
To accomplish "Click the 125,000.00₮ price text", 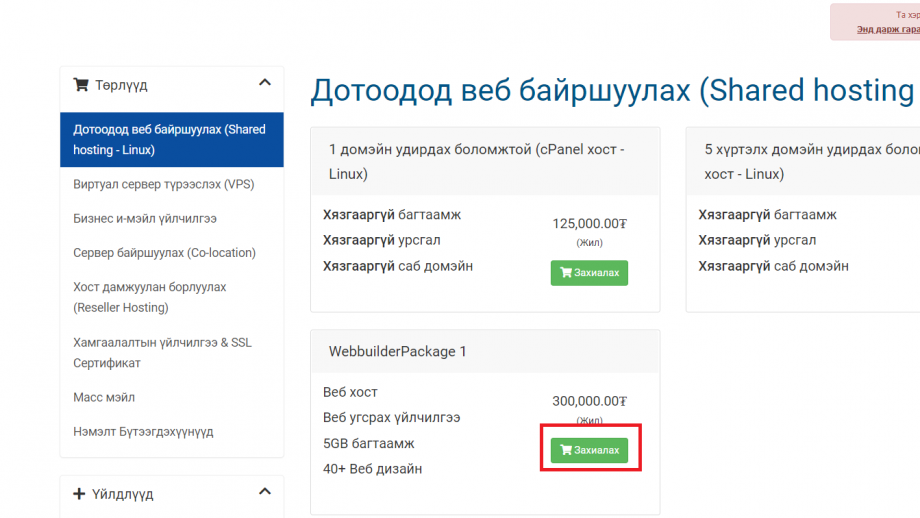I will tap(589, 224).
